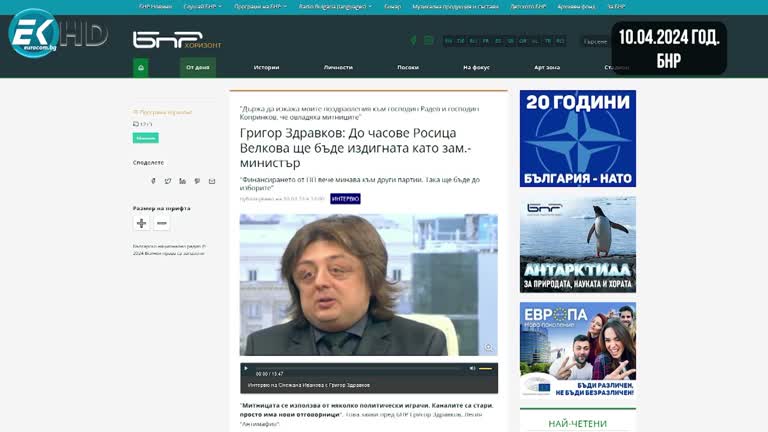Click the first share icon under Споделете

pos(153,181)
